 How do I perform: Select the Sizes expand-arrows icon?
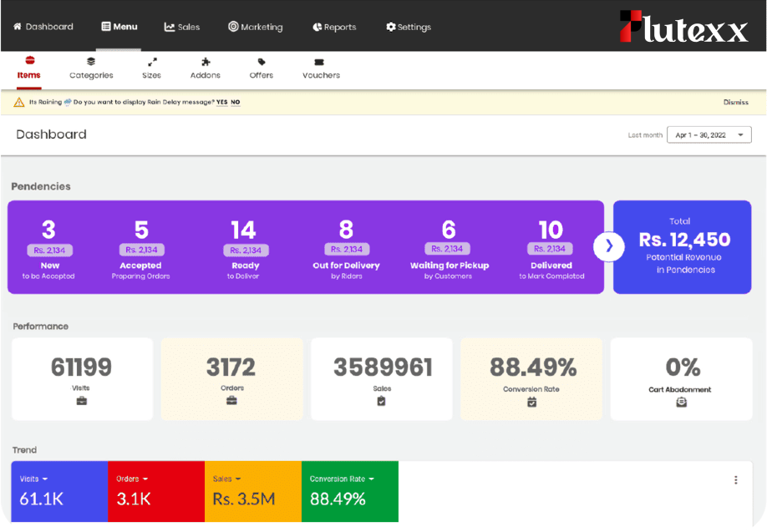[x=152, y=62]
